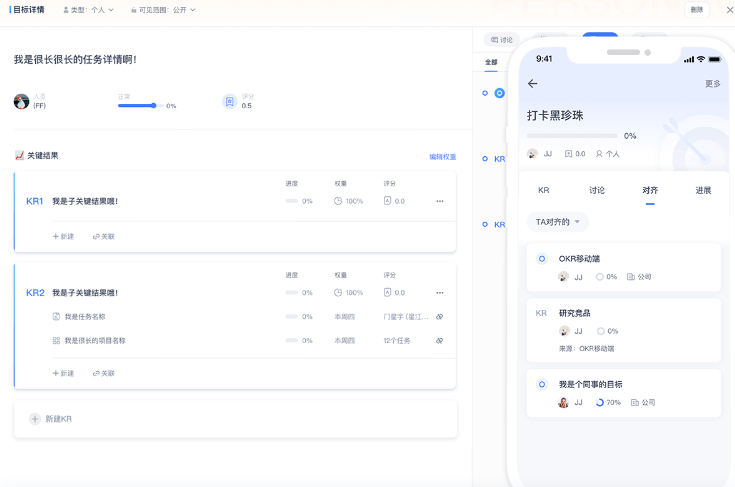Screen dimensions: 735x487
Task: Tap 来源: OKR移动端 source text
Action: tap(586, 348)
